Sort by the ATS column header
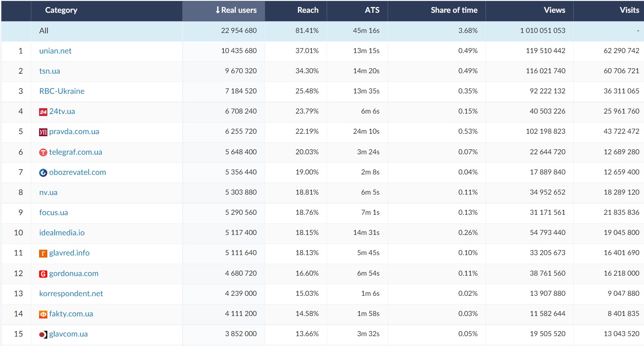The width and height of the screenshot is (644, 346). tap(372, 10)
